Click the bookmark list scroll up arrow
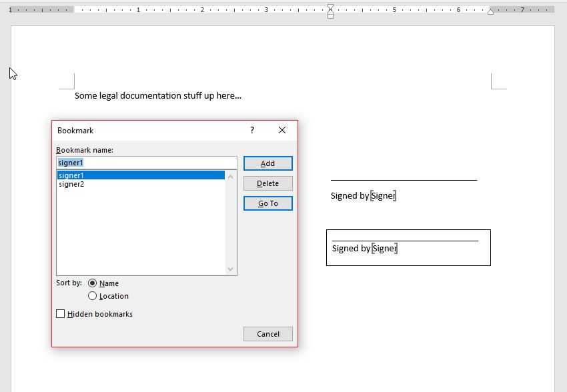 click(x=231, y=176)
